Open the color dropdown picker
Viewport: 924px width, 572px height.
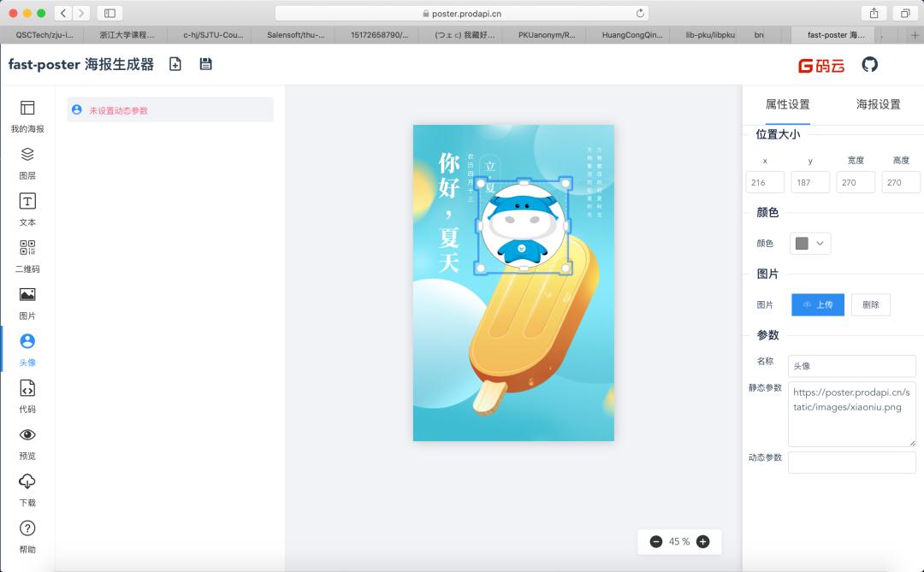[x=810, y=244]
